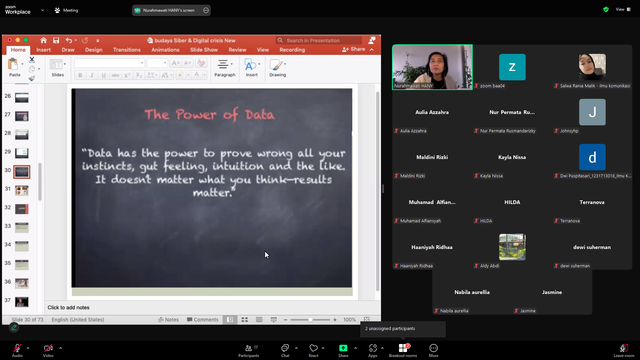Viewport: 640px width, 360px height.
Task: Click Increase Font Size icon
Action: [x=176, y=63]
